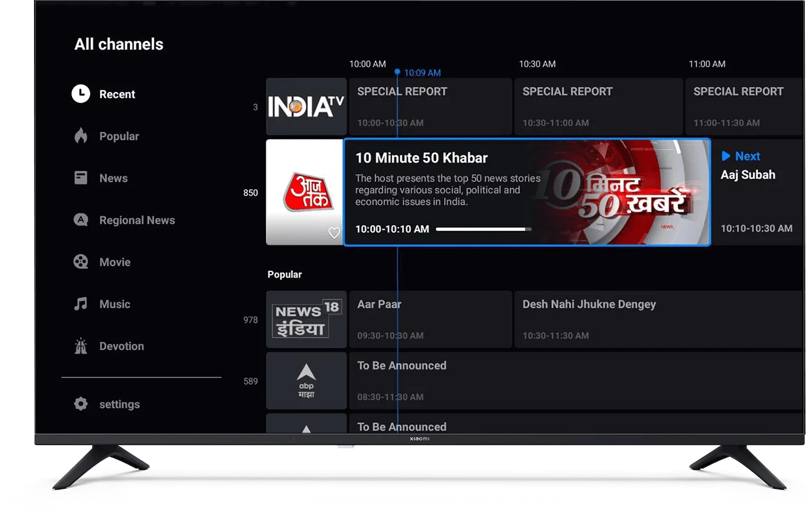
Task: Select the Aar Paar program
Action: pyautogui.click(x=430, y=319)
